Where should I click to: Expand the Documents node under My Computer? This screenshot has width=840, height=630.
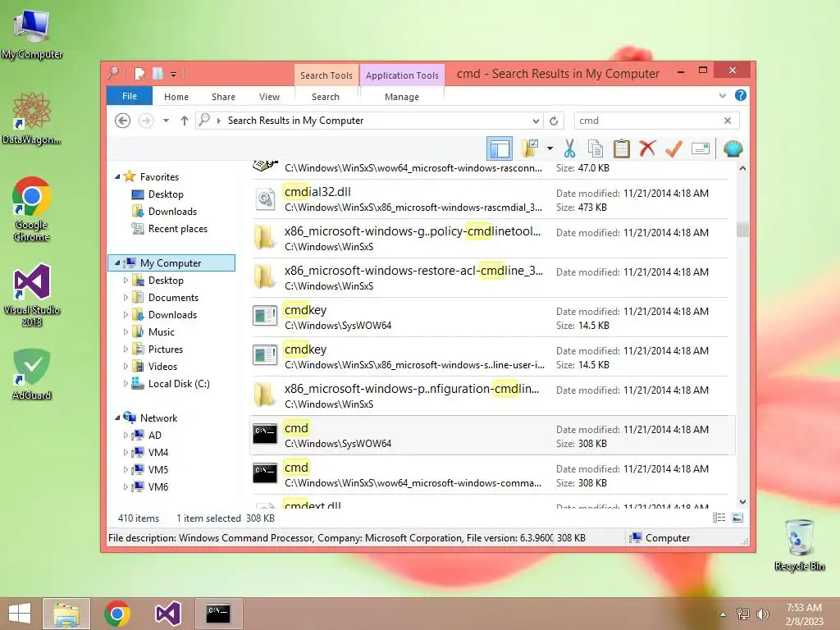pyautogui.click(x=126, y=297)
